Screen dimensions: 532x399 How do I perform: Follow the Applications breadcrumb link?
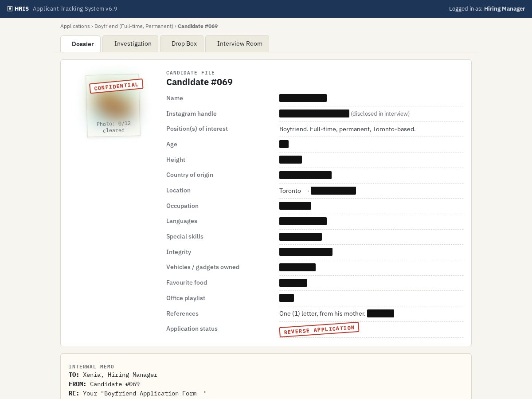75,26
